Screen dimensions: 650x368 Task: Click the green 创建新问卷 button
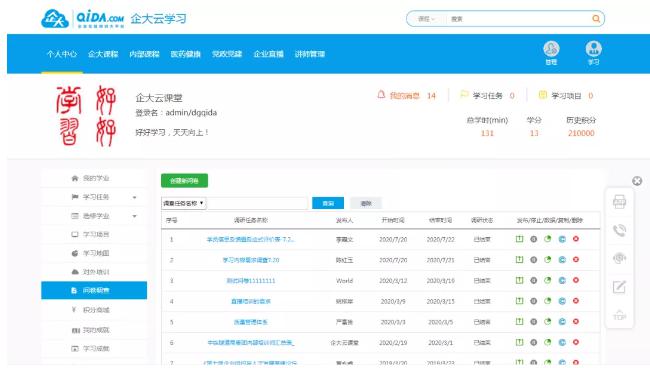point(184,181)
